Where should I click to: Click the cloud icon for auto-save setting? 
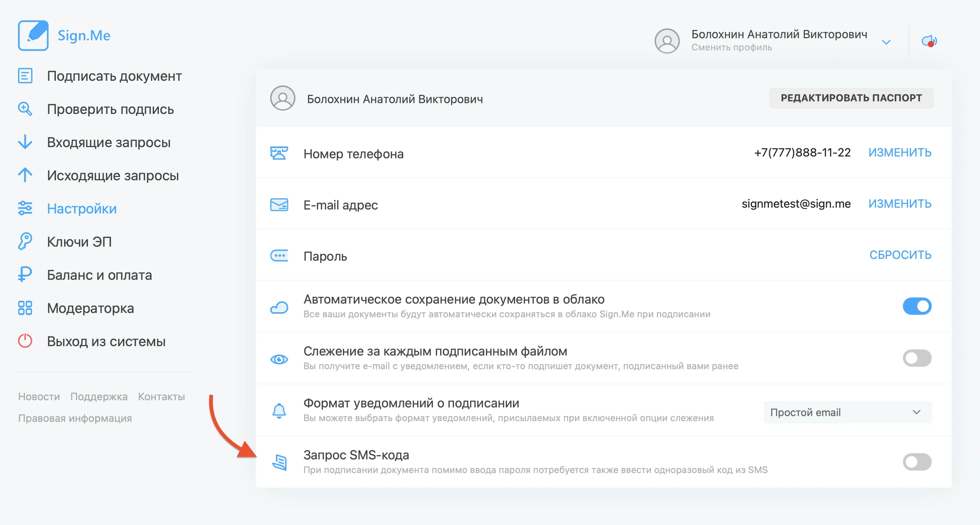[279, 307]
